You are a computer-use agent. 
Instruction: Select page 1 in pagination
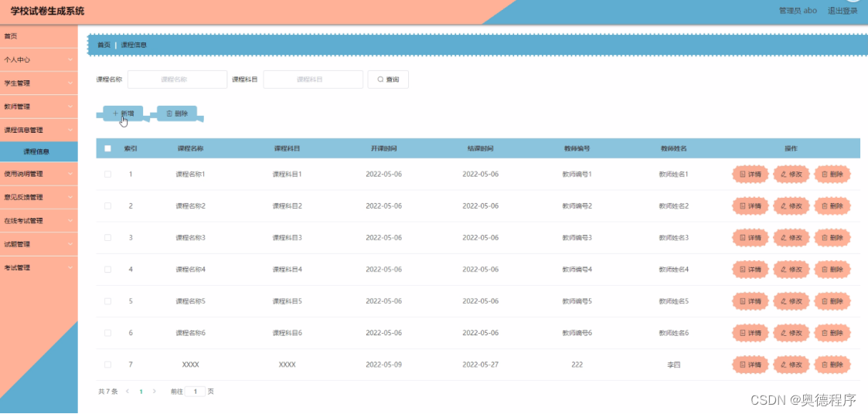tap(141, 392)
